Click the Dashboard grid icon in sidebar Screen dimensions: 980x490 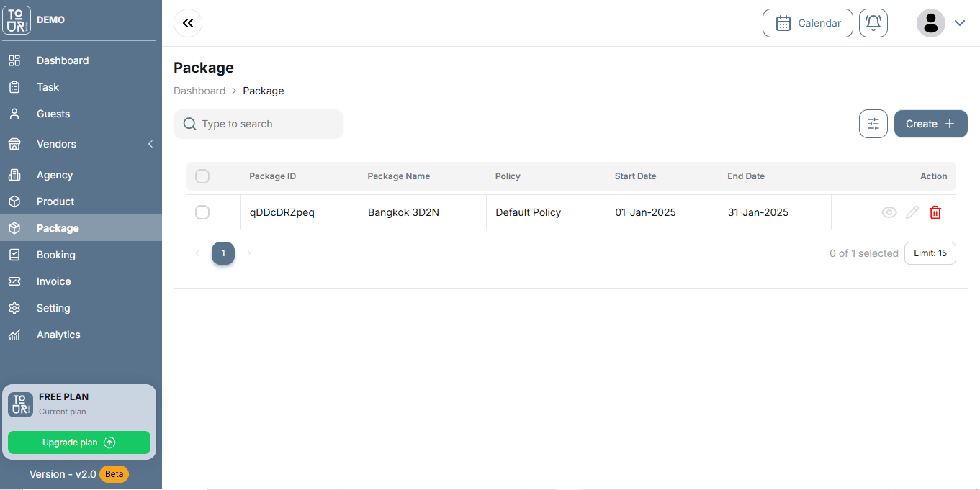[14, 60]
